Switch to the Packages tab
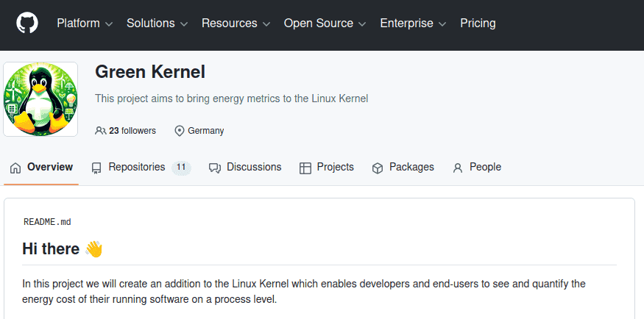Screen dimensions: 644x319 click(403, 168)
